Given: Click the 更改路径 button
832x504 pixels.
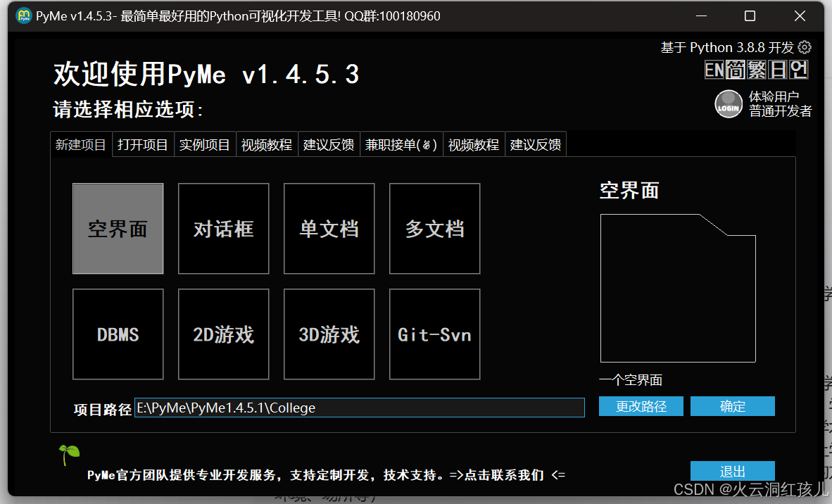Looking at the screenshot, I should coord(641,406).
